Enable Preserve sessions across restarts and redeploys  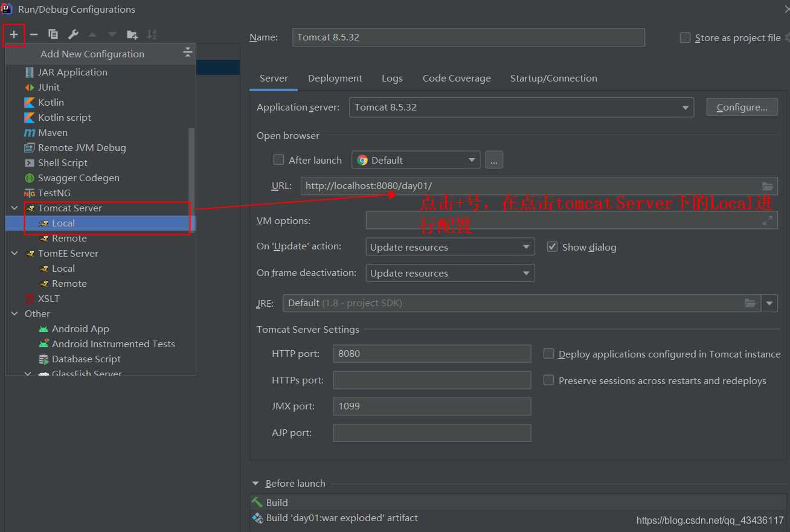(x=548, y=380)
